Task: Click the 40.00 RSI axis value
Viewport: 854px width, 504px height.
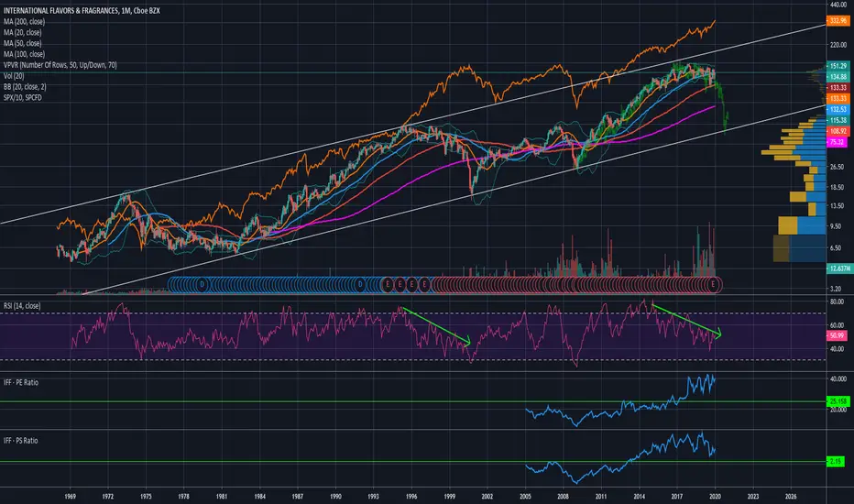Action: point(837,349)
